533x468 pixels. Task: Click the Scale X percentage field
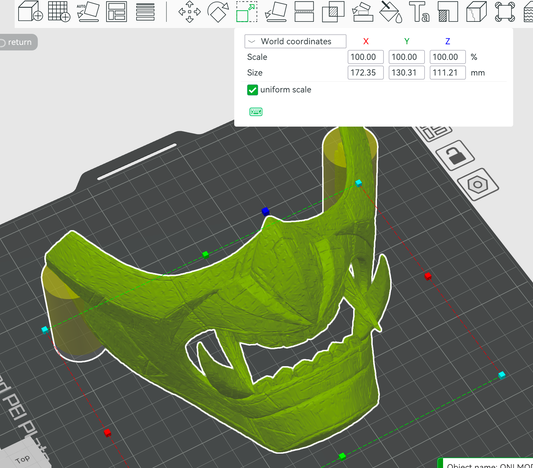365,57
